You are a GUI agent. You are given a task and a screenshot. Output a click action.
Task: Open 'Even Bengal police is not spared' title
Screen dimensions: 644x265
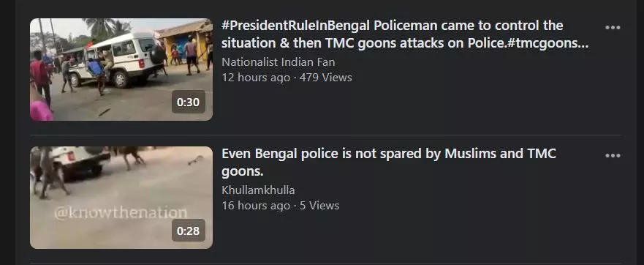coord(389,162)
